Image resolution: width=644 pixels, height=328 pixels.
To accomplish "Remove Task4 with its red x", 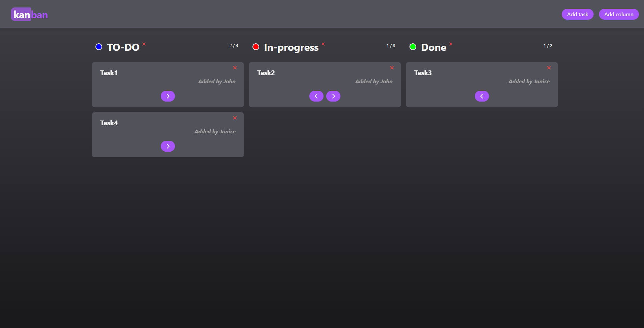I will pyautogui.click(x=235, y=117).
